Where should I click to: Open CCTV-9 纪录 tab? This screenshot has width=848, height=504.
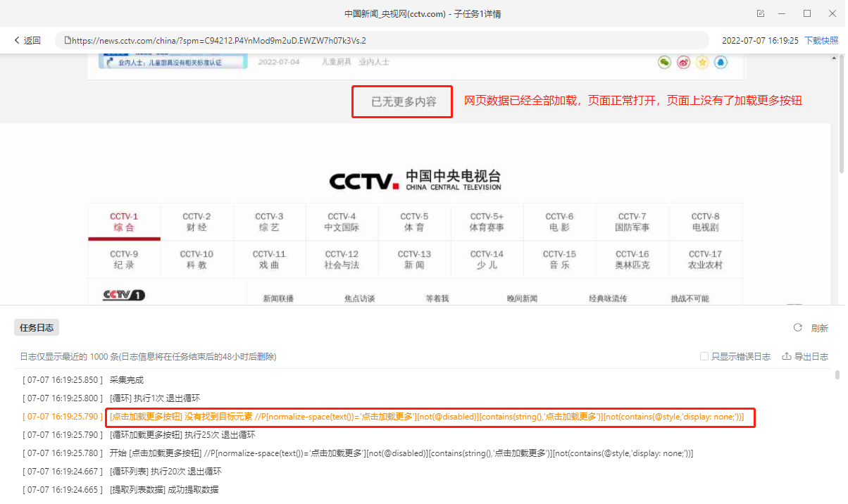[124, 259]
